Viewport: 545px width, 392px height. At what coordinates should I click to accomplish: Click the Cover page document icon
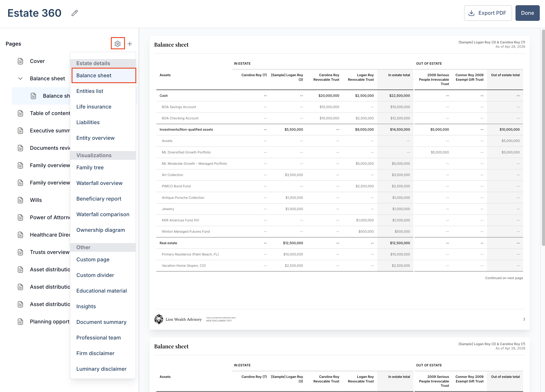click(20, 61)
